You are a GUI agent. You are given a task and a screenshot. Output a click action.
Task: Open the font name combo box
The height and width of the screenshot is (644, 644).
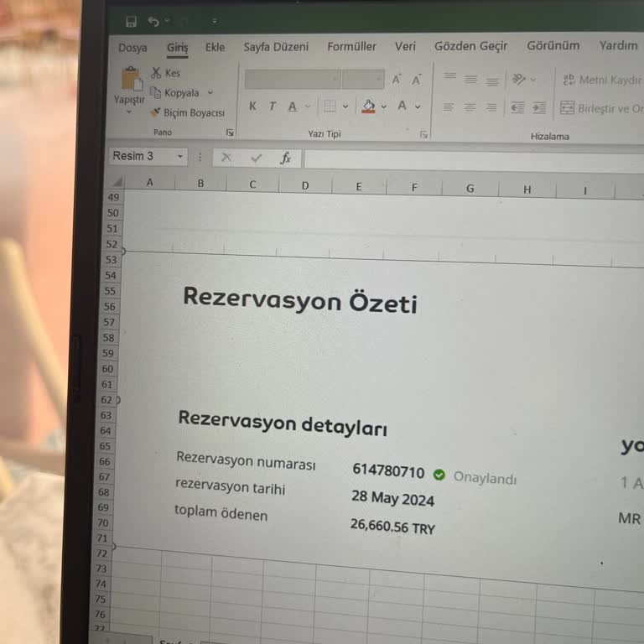[x=293, y=79]
